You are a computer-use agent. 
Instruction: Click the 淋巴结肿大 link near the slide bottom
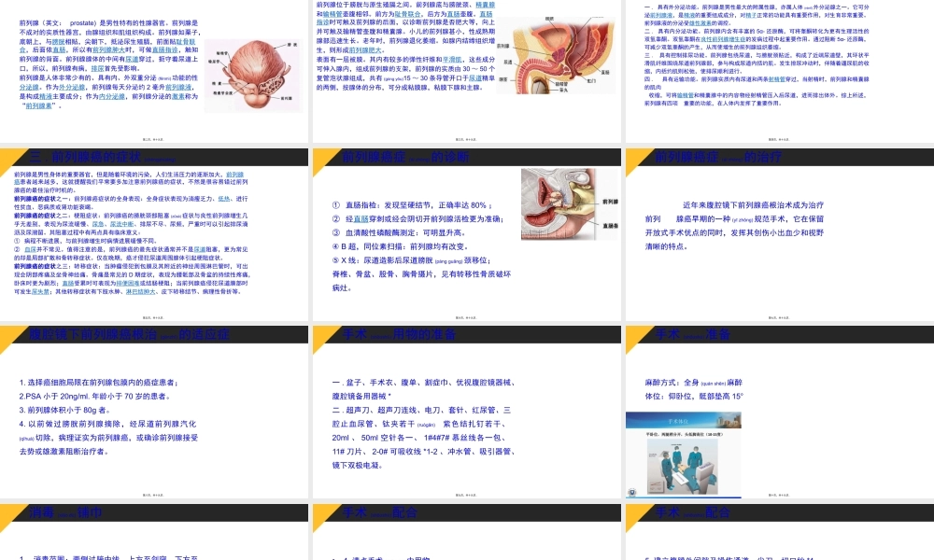[x=139, y=293]
